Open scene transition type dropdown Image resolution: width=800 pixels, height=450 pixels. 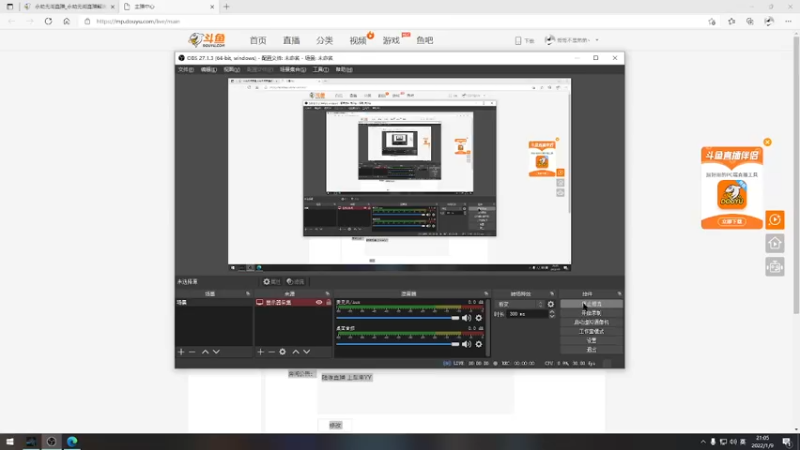pyautogui.click(x=520, y=304)
